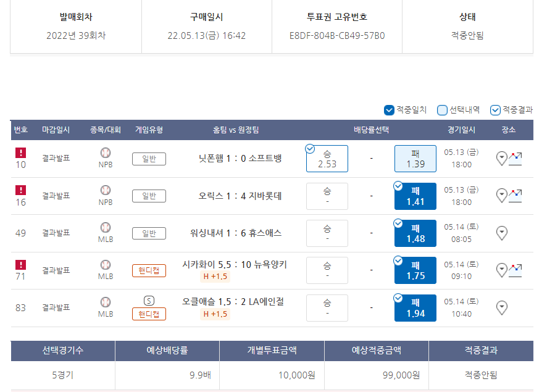
Task: Click the 승 box for 시카화이 game
Action: coord(327,270)
